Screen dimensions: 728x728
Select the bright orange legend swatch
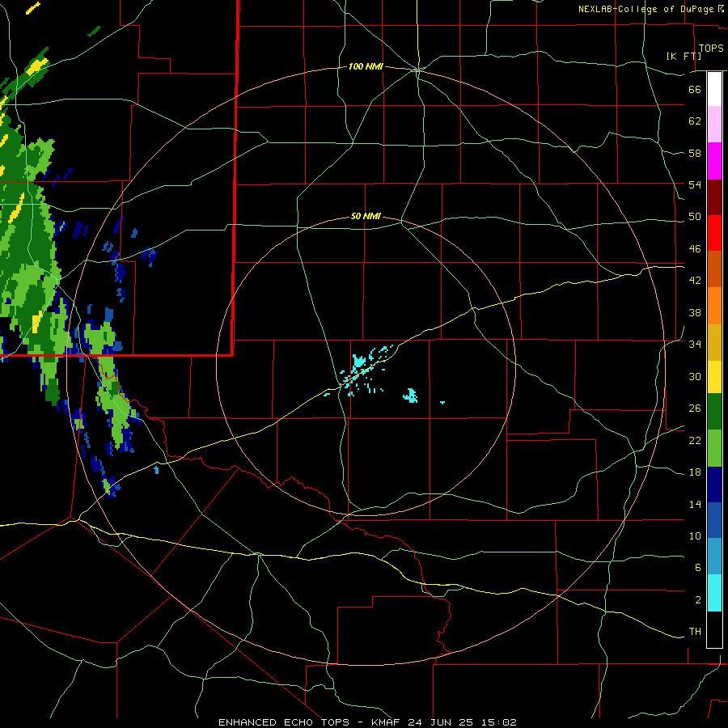[x=714, y=306]
